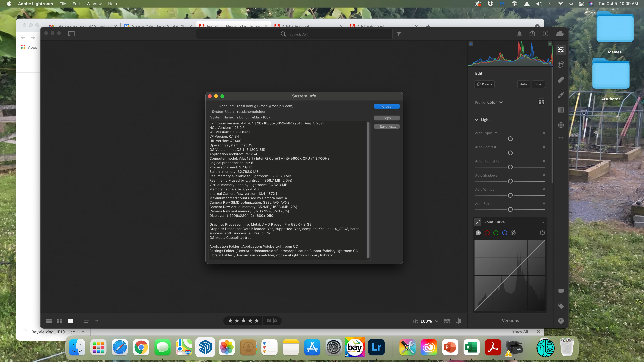Toggle the flag as picked icon

click(269, 321)
